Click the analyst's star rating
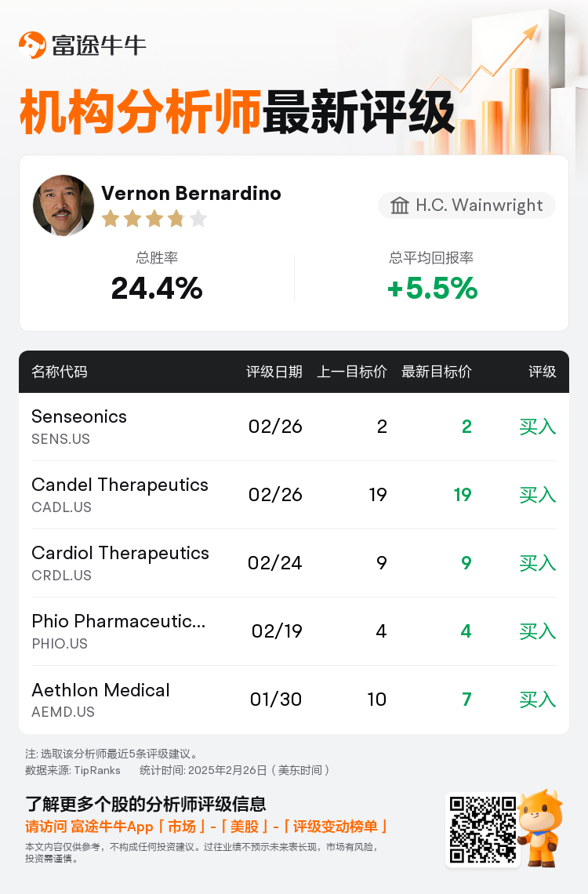Viewport: 588px width, 894px height. coord(154,218)
